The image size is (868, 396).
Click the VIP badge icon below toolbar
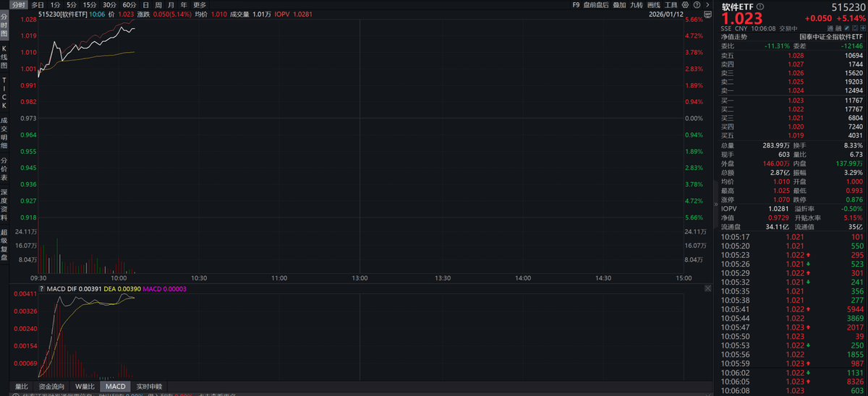coord(706,13)
